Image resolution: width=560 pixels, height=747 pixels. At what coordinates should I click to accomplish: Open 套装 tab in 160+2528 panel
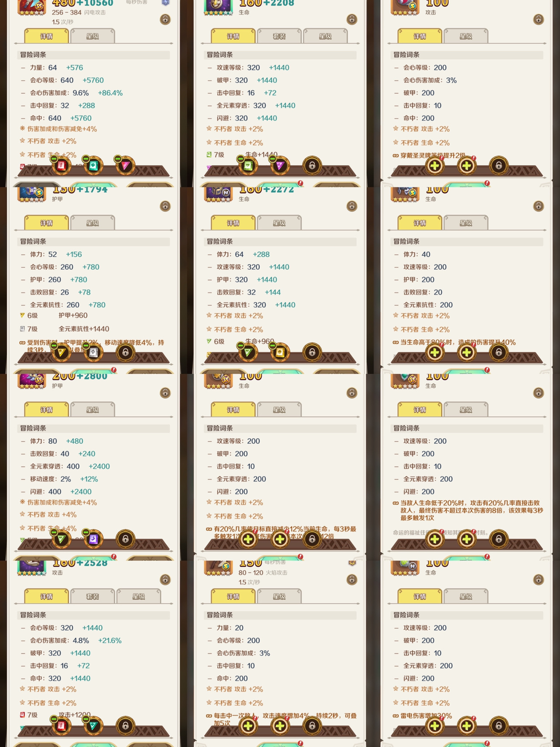92,596
